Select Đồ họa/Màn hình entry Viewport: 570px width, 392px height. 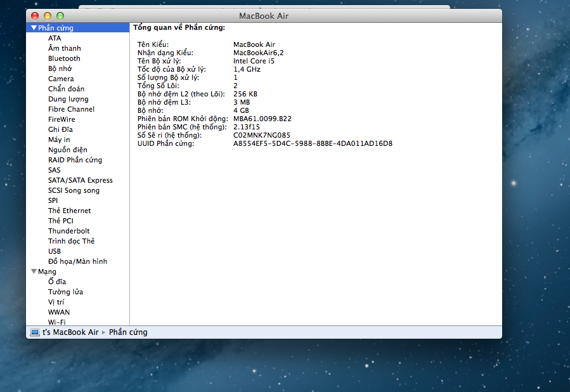tap(77, 261)
